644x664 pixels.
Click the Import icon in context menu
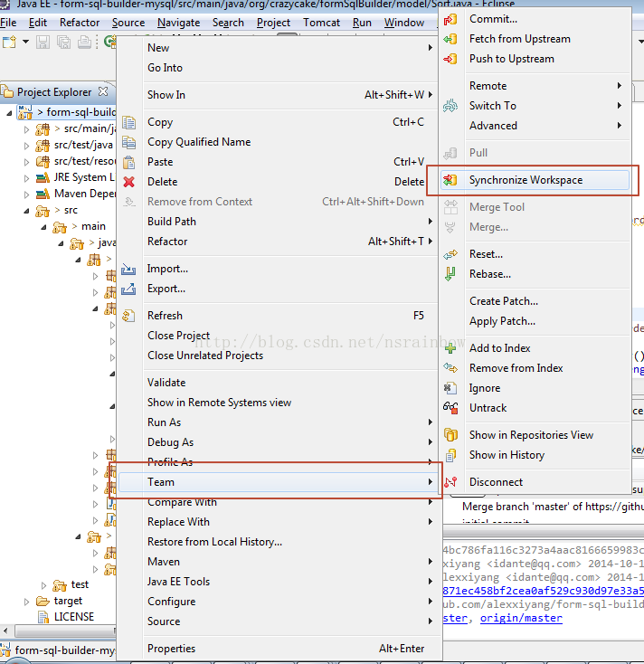tap(128, 269)
